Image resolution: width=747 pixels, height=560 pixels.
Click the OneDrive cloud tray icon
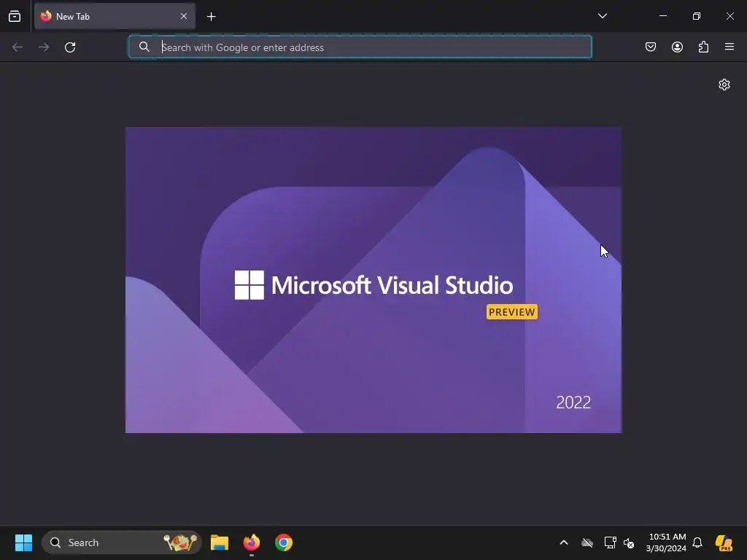tap(587, 542)
